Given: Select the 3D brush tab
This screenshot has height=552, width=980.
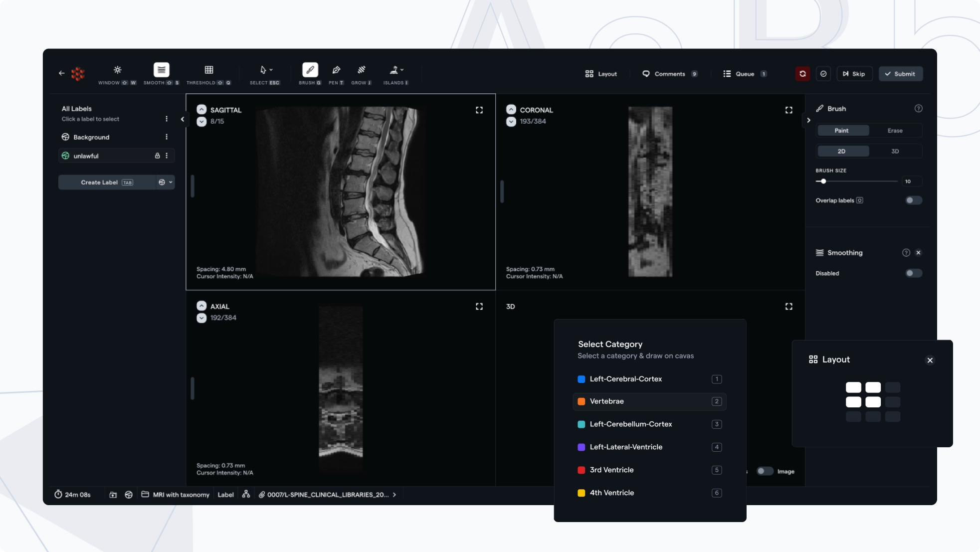Looking at the screenshot, I should click(x=895, y=151).
